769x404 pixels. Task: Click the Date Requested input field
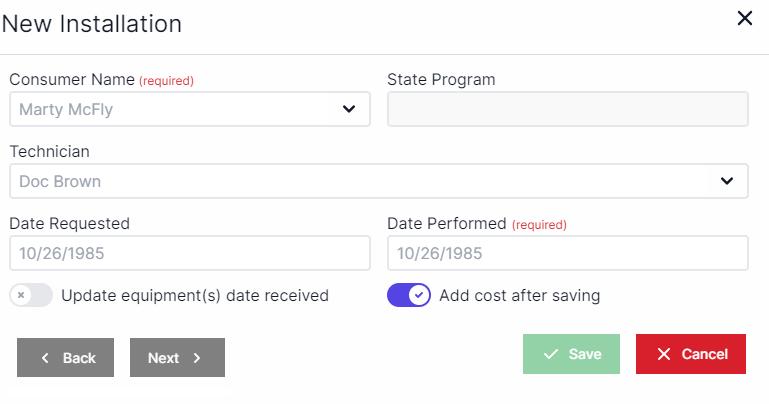(189, 253)
